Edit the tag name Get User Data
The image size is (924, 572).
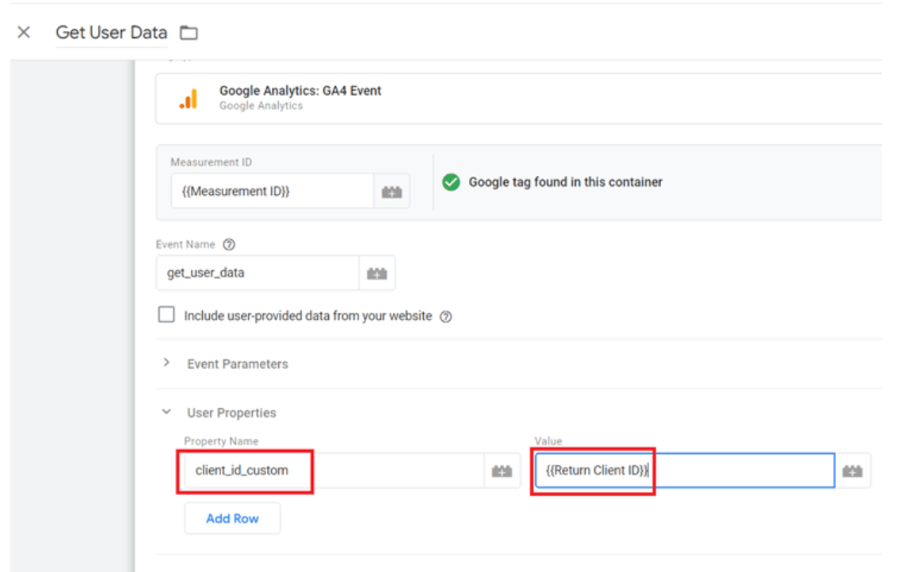pyautogui.click(x=112, y=32)
